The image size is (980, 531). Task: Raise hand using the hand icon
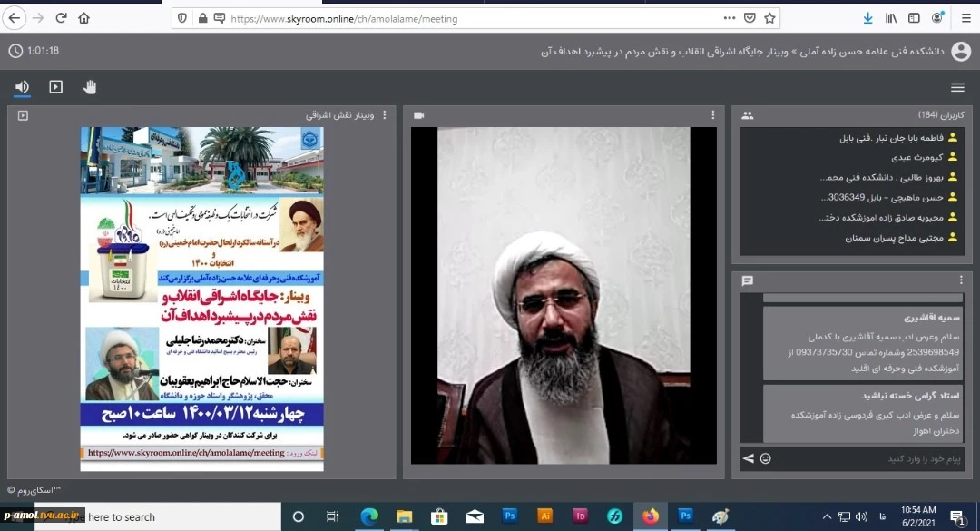90,87
